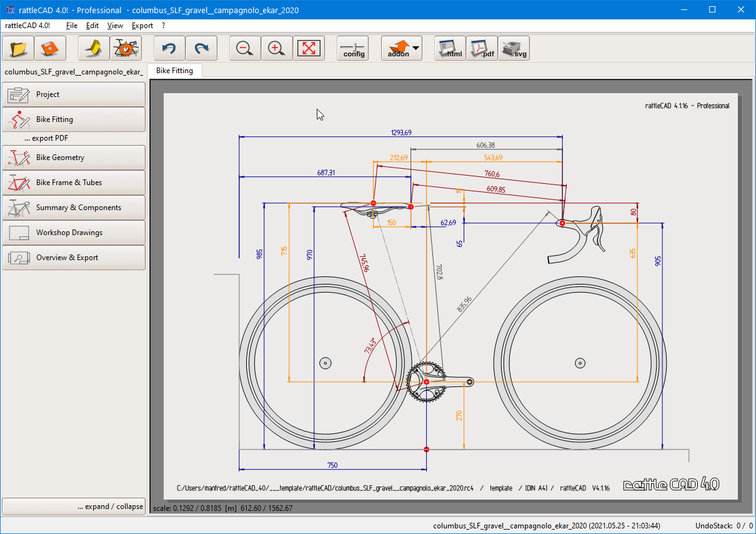Image resolution: width=756 pixels, height=534 pixels.
Task: Open the Bike Frame & Tubes section
Action: (x=74, y=183)
